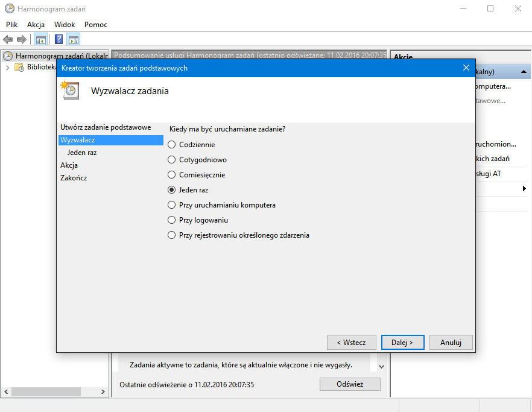Open help via blue question mark icon
Viewport: 532px width, 412px height.
(x=59, y=40)
